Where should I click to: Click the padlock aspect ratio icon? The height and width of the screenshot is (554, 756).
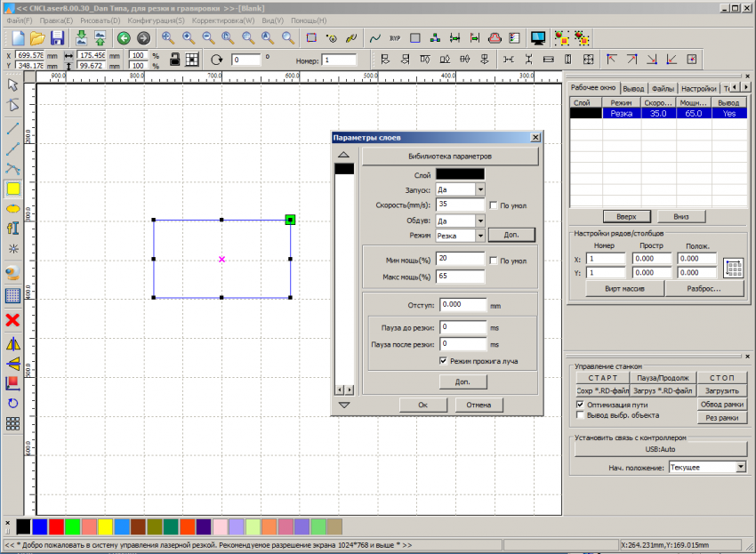(x=175, y=60)
